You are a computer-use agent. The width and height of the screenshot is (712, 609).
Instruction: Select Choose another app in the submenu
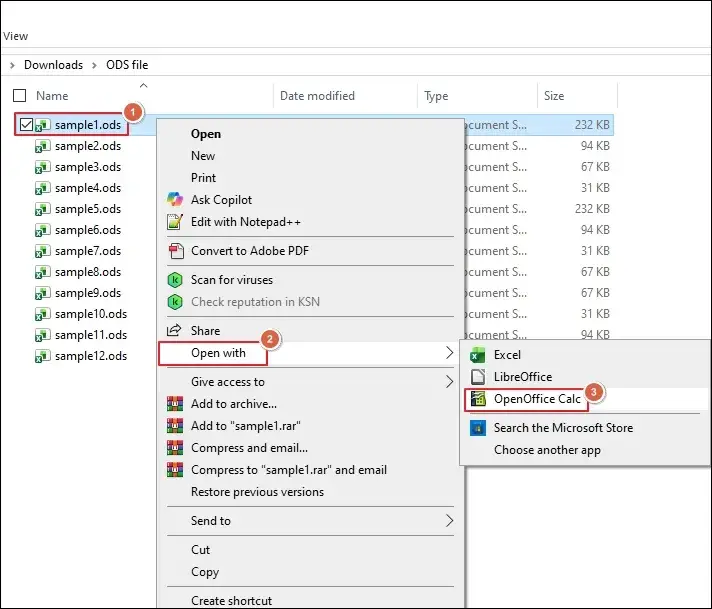547,450
